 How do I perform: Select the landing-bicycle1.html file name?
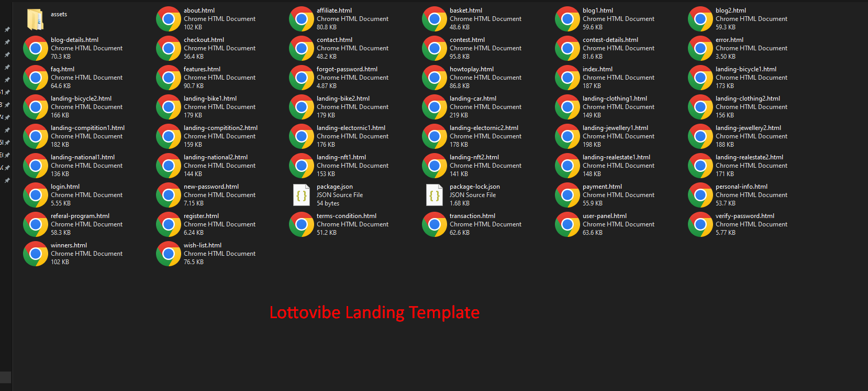(746, 69)
